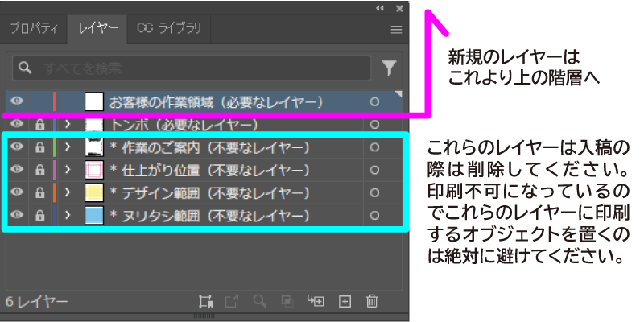Select the ヌリタシ範囲（不要なレイヤー） layer name
The image size is (644, 322).
coord(211,215)
